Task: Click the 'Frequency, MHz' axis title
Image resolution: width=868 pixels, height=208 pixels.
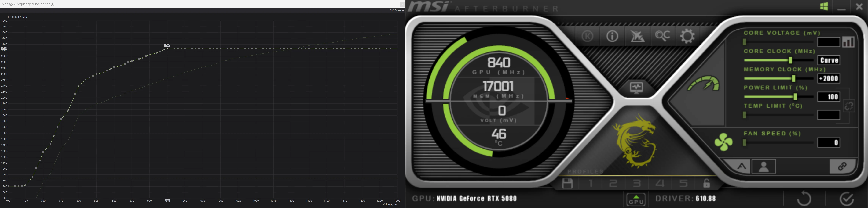Action: point(17,17)
